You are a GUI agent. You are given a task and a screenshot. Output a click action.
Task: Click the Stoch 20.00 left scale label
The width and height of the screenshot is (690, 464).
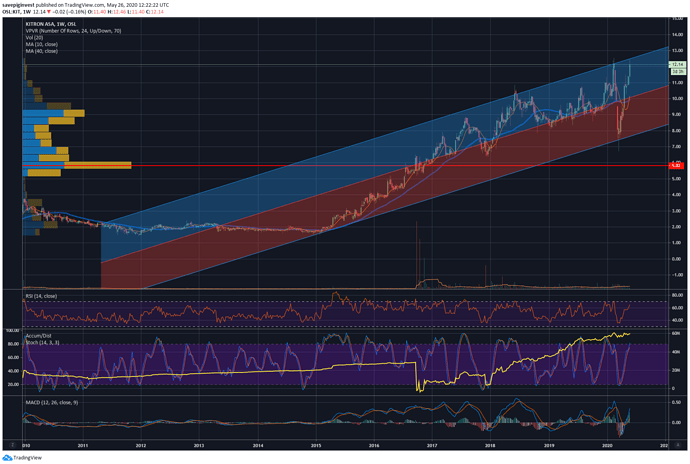coord(13,384)
